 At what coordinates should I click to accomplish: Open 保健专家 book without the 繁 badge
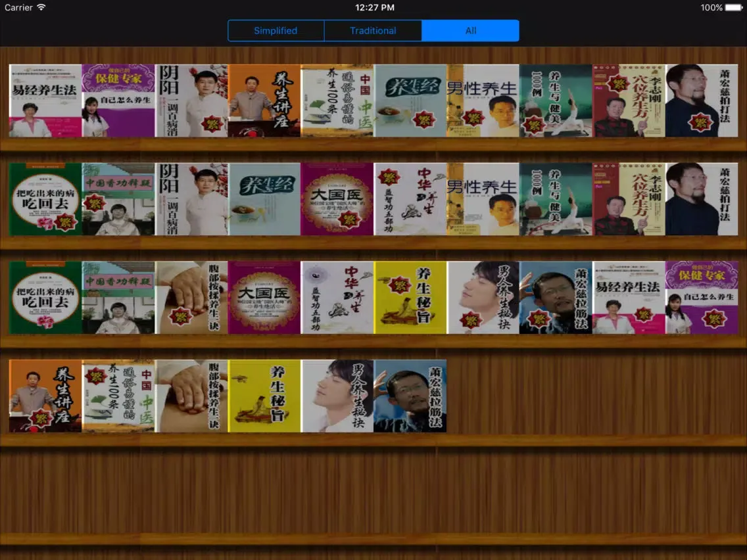[118, 101]
